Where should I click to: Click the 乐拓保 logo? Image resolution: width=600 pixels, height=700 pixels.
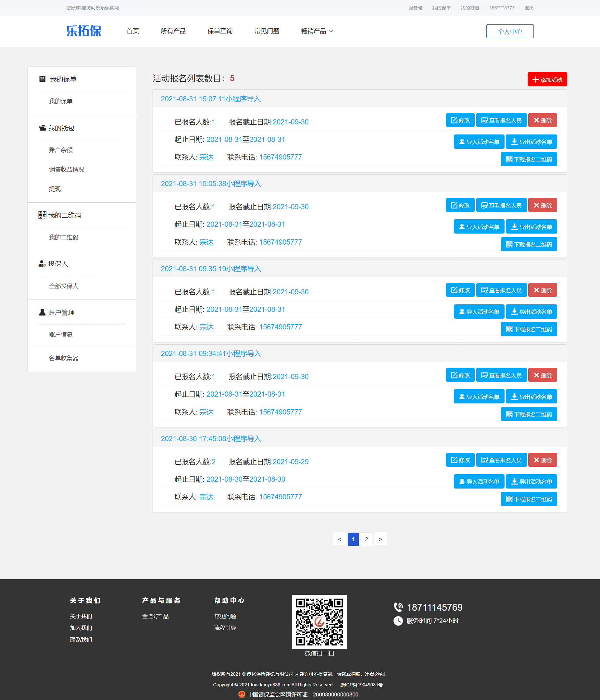(x=84, y=31)
